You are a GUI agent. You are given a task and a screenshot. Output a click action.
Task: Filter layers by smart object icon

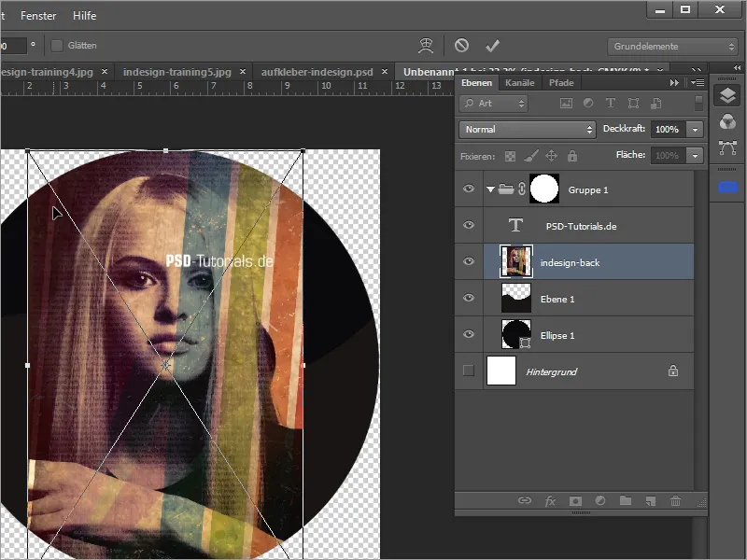(656, 104)
